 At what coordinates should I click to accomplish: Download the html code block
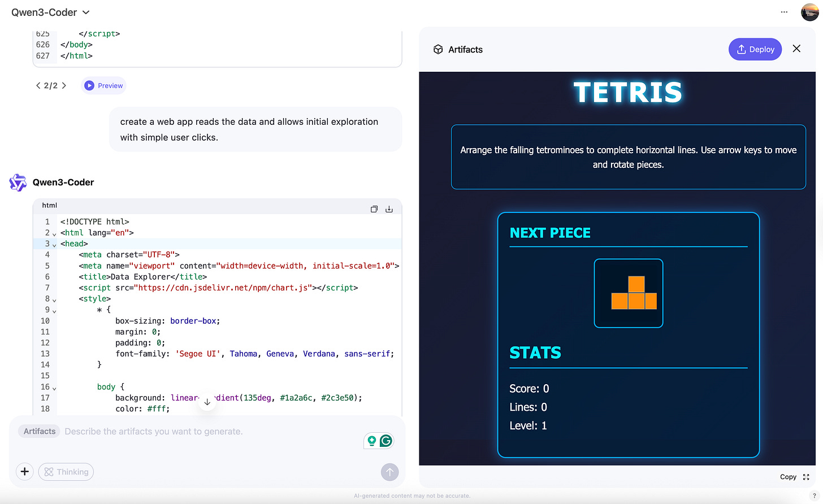[x=389, y=209]
